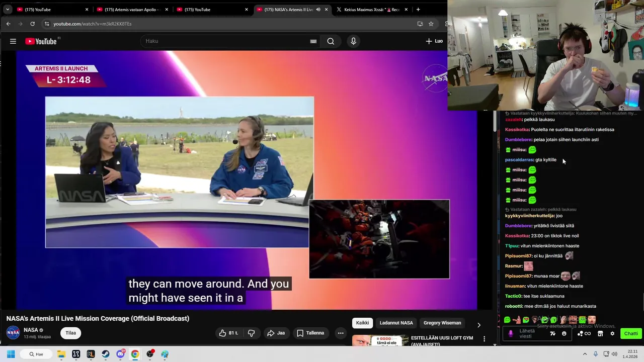Open channel points bubbles icon

click(580, 333)
